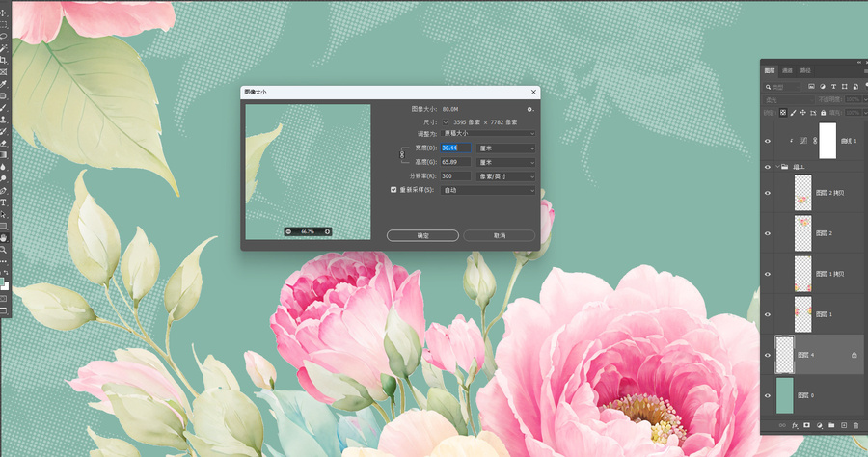
Task: Select the Frame tool
Action: point(3,72)
